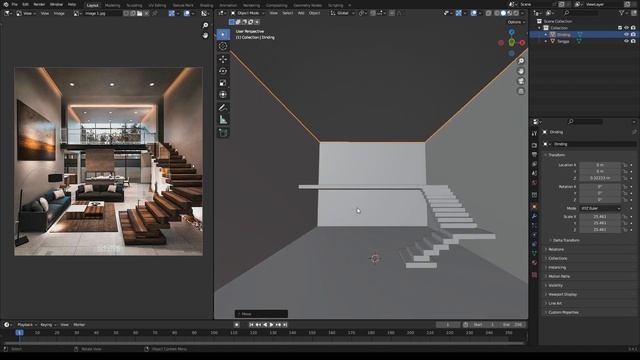The image size is (640, 360).
Task: Open the View Layer properties tab
Action: [x=534, y=164]
